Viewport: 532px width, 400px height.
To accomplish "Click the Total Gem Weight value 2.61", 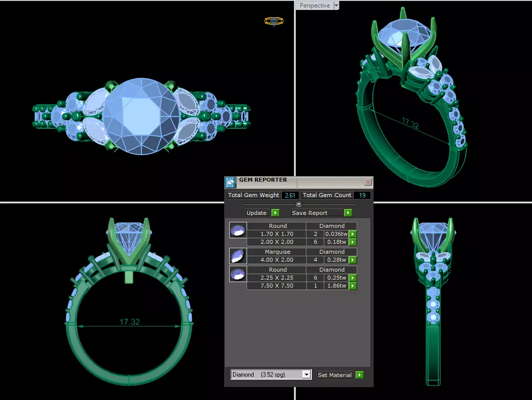I will click(290, 195).
